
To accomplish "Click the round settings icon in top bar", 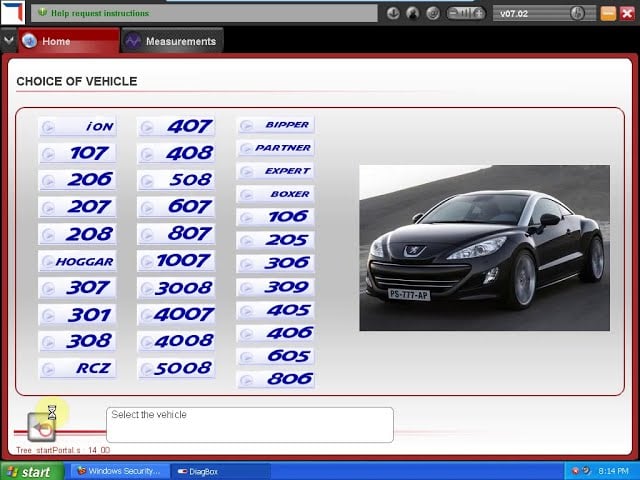I will coord(433,13).
